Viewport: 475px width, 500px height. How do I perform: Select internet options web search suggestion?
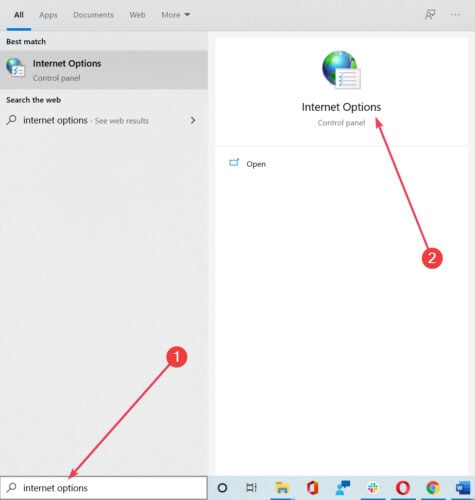point(104,120)
